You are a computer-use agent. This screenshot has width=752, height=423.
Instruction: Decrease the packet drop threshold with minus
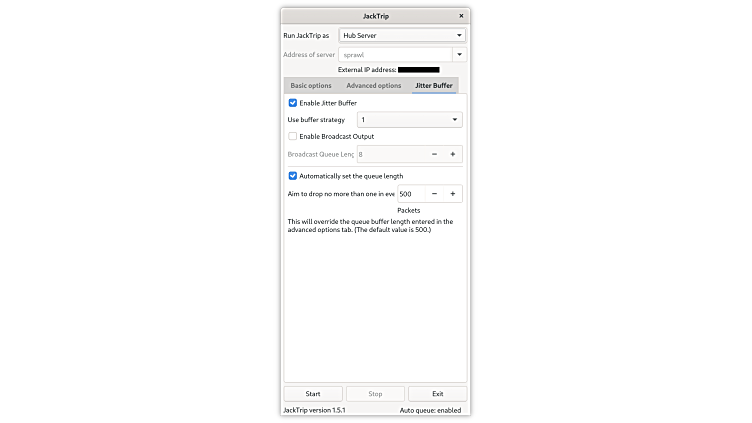[x=434, y=194]
